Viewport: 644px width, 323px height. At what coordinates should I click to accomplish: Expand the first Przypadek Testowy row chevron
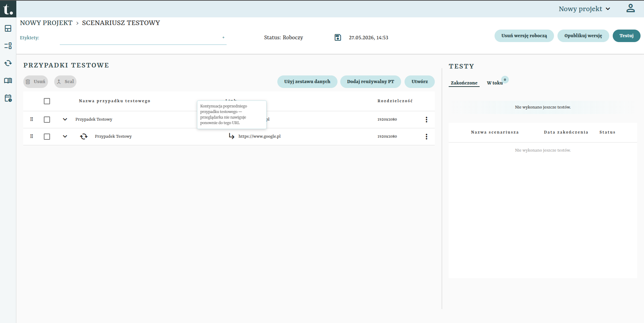pyautogui.click(x=65, y=119)
